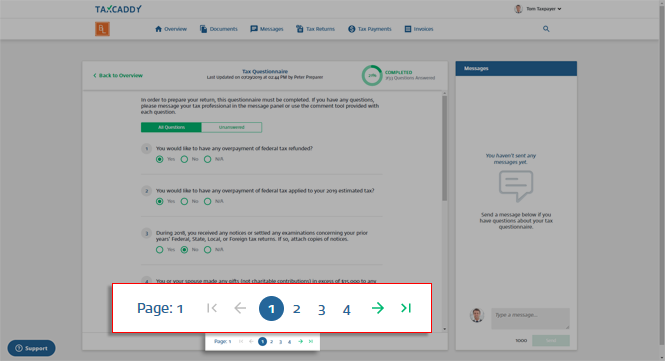The height and width of the screenshot is (361, 665).
Task: Click the speech bubble icon in Messages panel
Action: coord(516,186)
